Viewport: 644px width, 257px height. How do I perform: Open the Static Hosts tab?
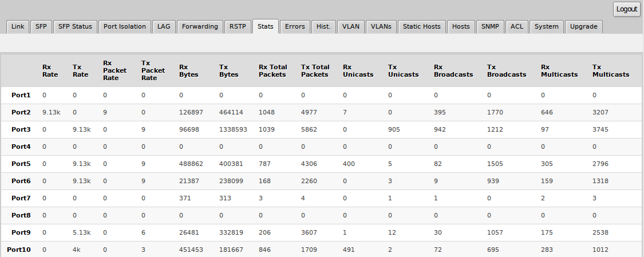tap(421, 26)
